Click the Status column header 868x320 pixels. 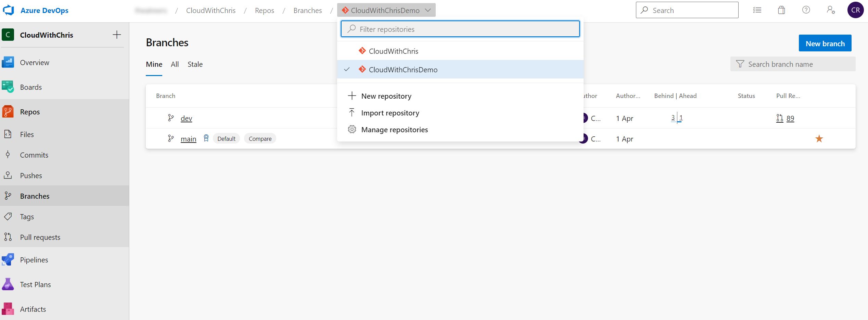tap(746, 96)
